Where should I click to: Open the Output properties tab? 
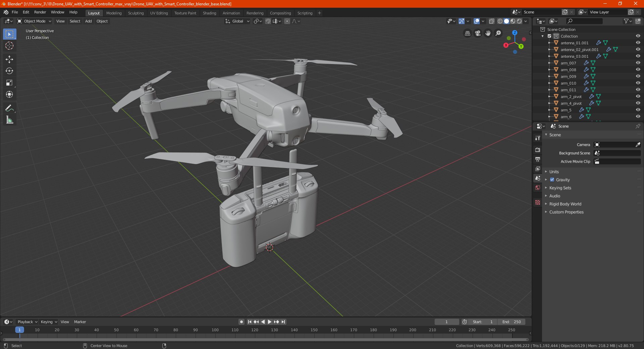tap(538, 159)
